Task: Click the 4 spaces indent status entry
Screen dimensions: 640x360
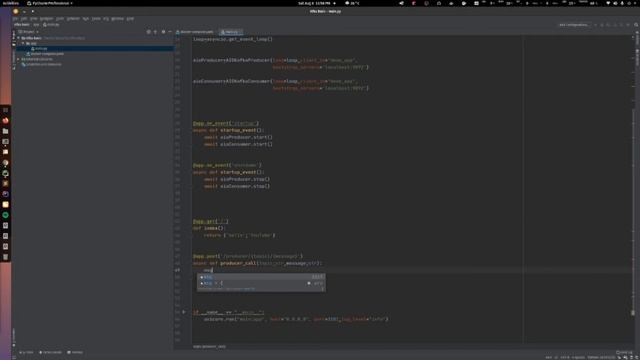Action: coord(578,358)
